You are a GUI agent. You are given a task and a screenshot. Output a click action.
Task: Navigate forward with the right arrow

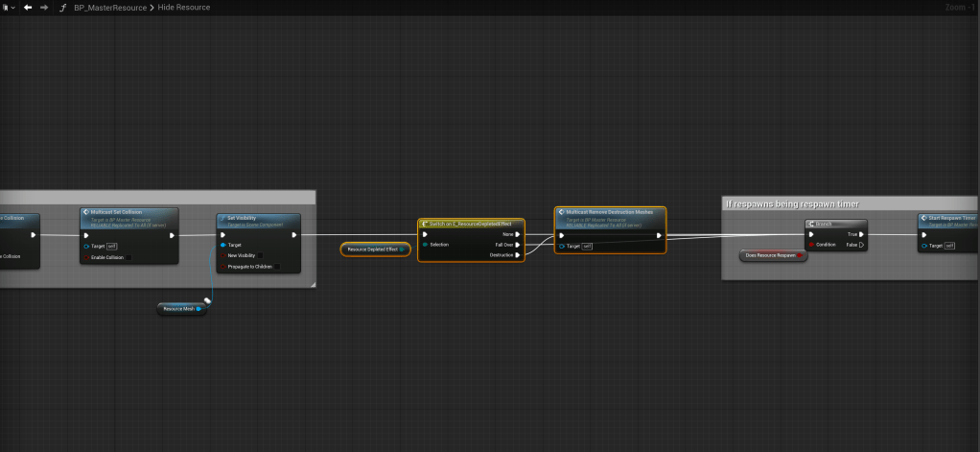(x=44, y=8)
